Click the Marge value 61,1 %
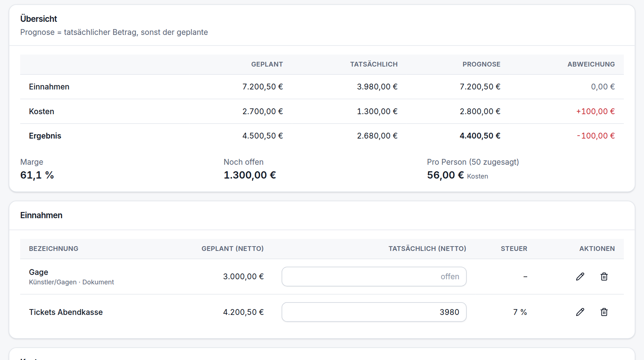Screen dimensions: 644x360 coord(37,175)
